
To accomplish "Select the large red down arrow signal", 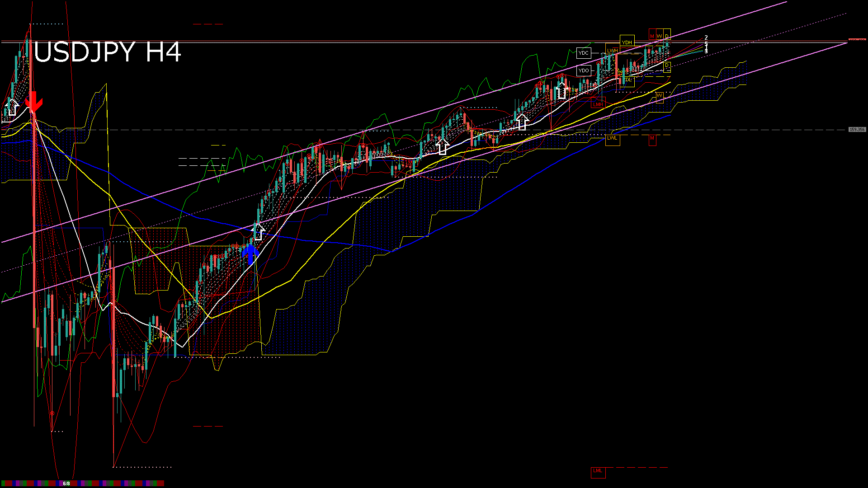I will click(33, 102).
